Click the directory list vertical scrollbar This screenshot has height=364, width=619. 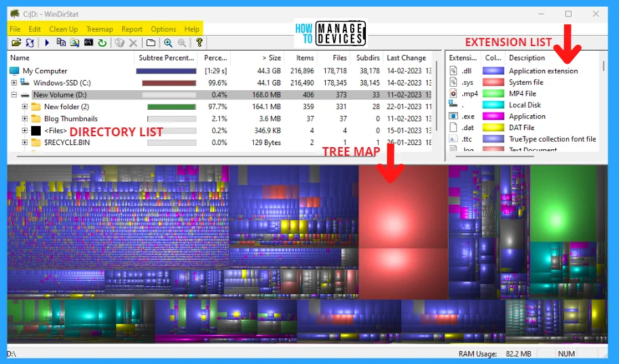[x=436, y=97]
